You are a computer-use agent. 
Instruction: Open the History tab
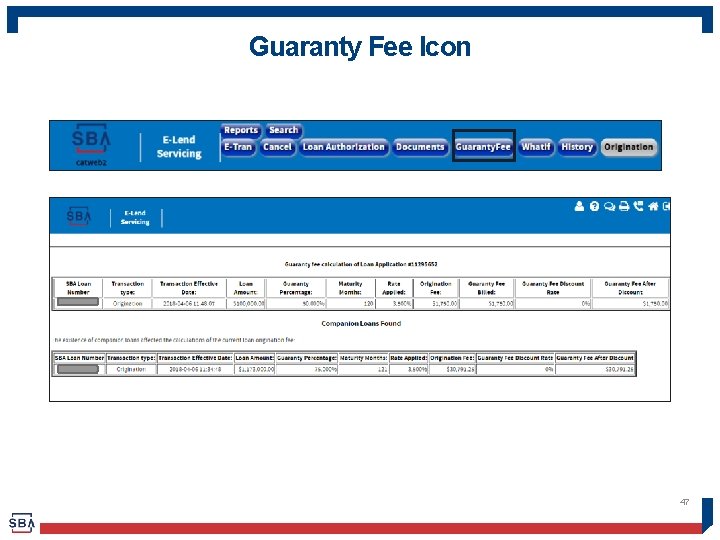(x=577, y=147)
